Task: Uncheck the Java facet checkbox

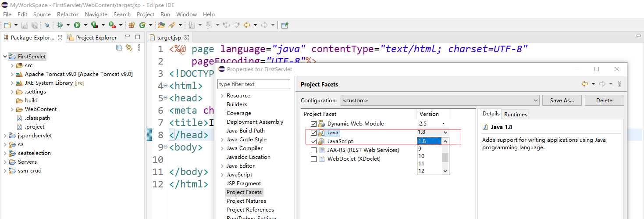Action: 313,133
